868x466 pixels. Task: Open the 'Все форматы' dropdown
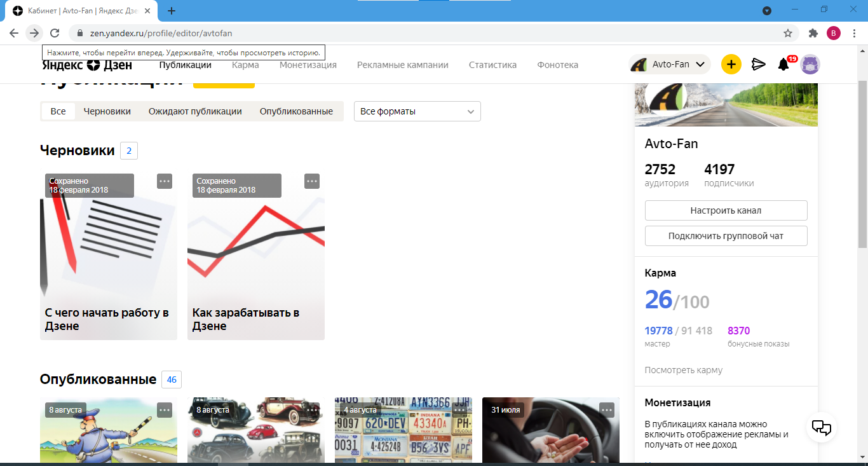(x=417, y=111)
